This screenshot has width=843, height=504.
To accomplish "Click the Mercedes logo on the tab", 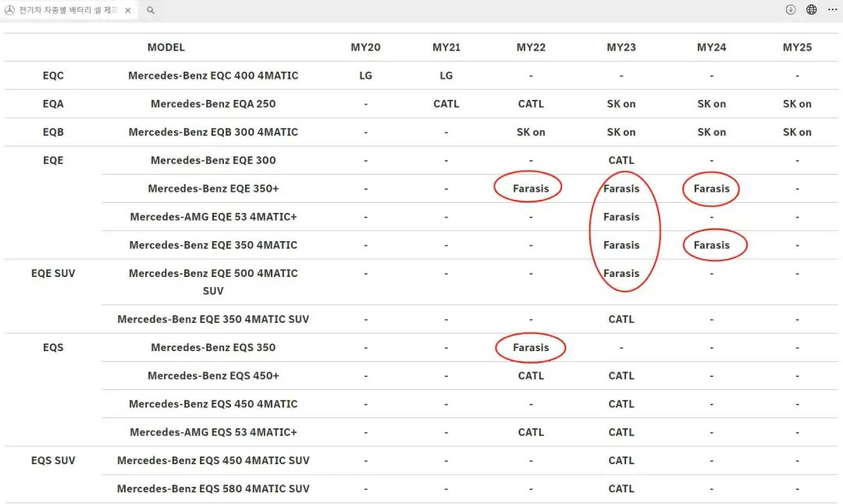I will (9, 10).
